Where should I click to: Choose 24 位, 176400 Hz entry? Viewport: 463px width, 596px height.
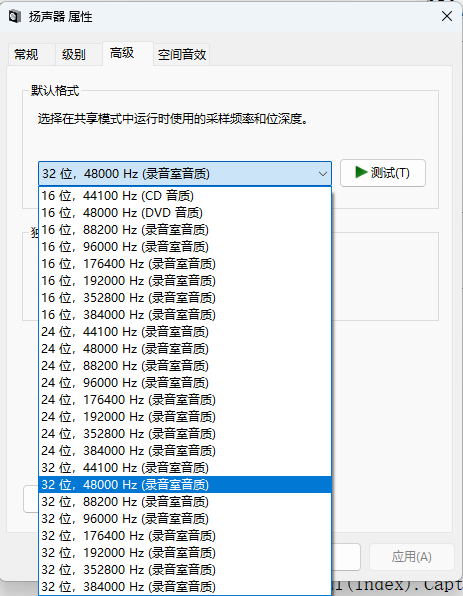point(185,400)
